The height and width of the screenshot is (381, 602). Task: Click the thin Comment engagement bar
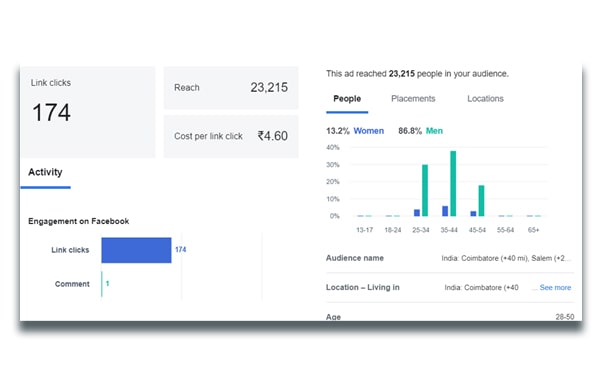[102, 284]
